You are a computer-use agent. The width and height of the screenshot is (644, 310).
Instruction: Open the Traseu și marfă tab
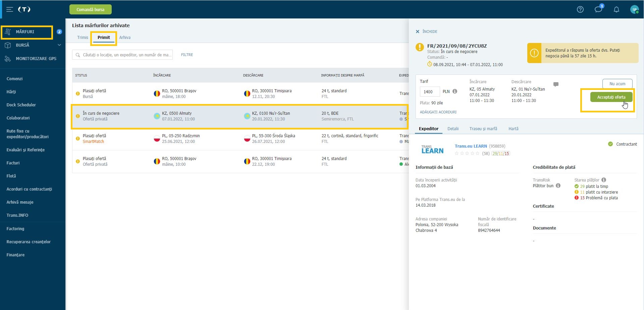coord(483,129)
